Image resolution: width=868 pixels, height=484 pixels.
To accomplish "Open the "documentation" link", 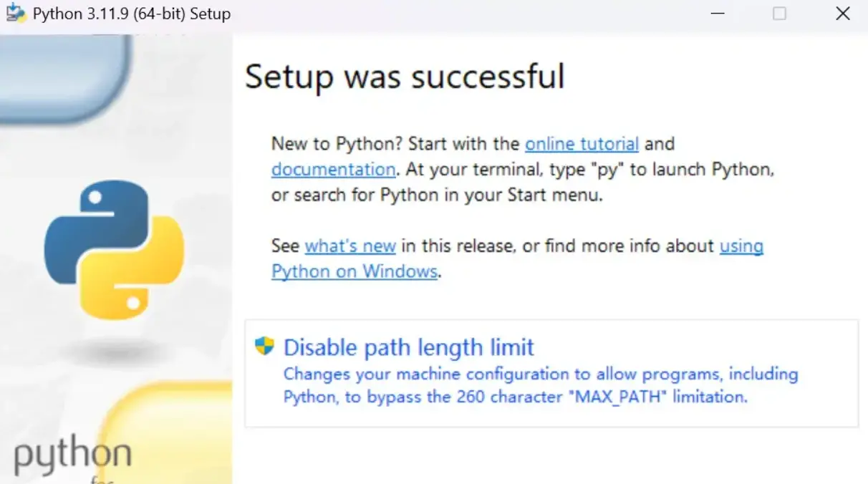I will coord(333,170).
